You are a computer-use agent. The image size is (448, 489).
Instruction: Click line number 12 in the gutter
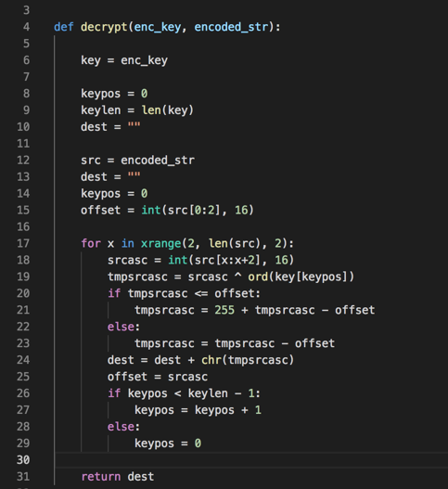(x=23, y=161)
